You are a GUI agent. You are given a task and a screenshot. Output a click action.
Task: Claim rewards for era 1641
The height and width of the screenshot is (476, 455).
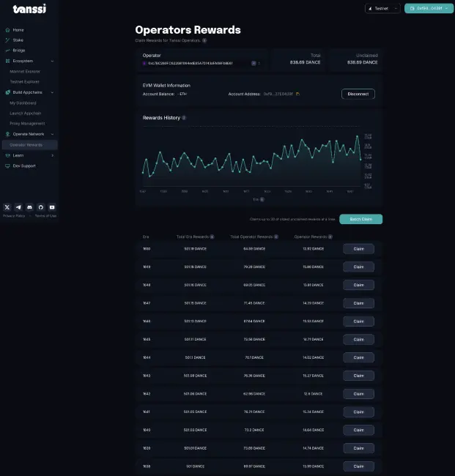358,412
